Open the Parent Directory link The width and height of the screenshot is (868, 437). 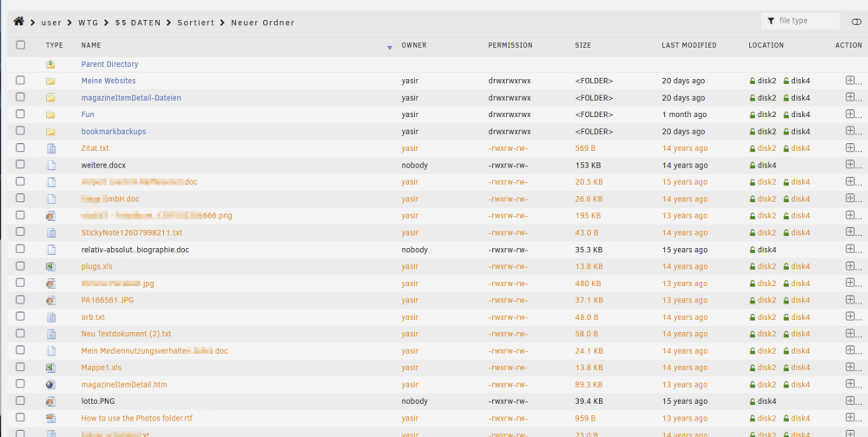click(109, 64)
